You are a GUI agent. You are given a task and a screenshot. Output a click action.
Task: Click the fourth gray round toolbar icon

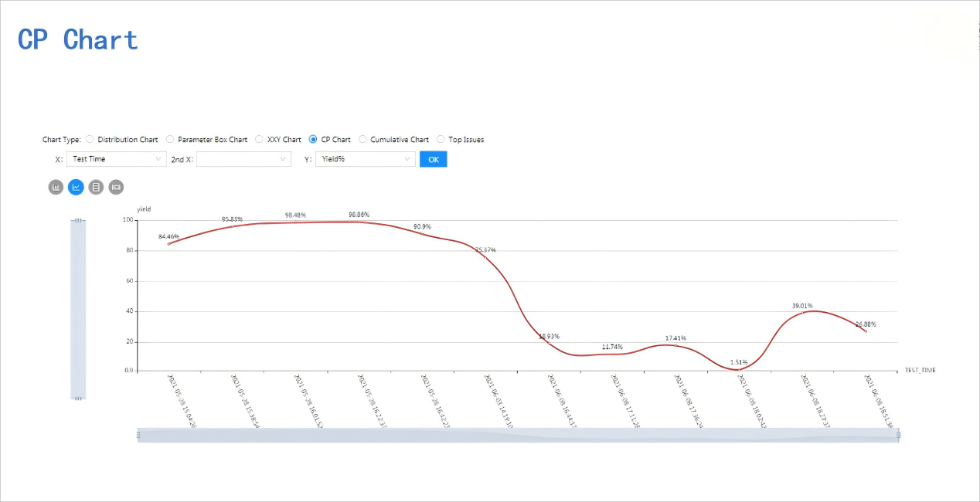pos(116,187)
